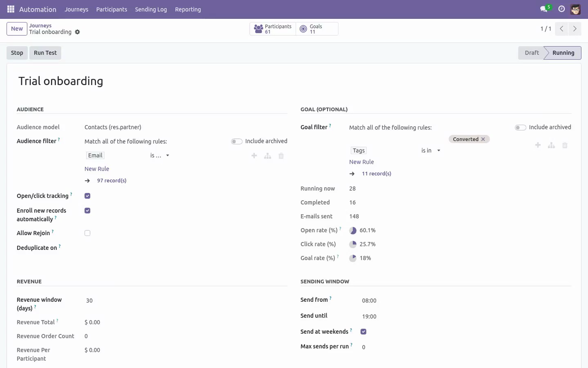
Task: Click the Send from time field
Action: pos(466,301)
